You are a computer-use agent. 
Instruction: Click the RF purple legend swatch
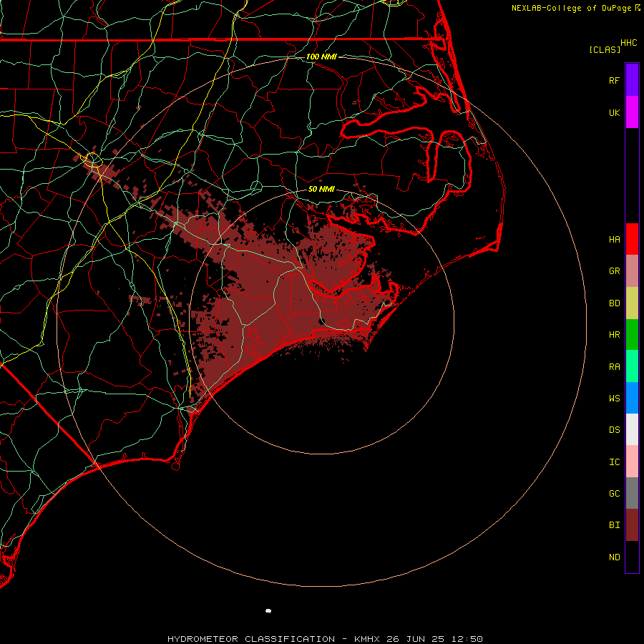(x=632, y=80)
